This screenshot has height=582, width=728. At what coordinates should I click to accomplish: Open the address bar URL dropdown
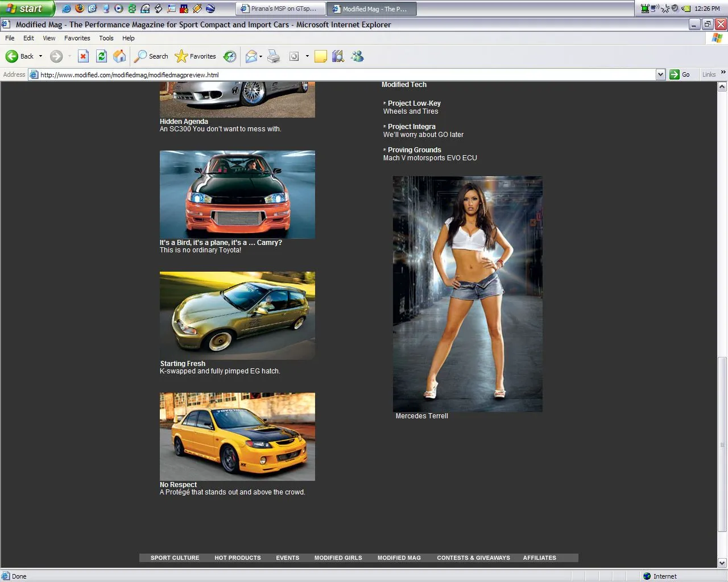[x=660, y=74]
